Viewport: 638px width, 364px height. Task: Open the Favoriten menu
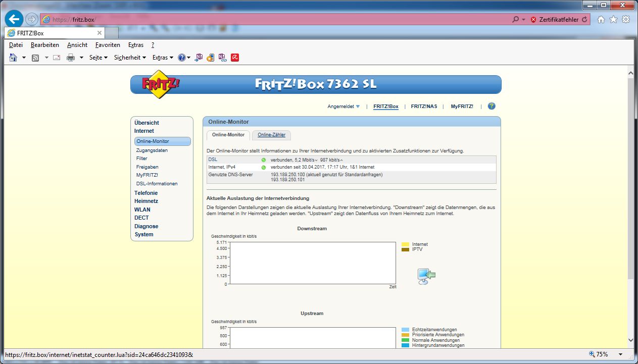pyautogui.click(x=108, y=45)
